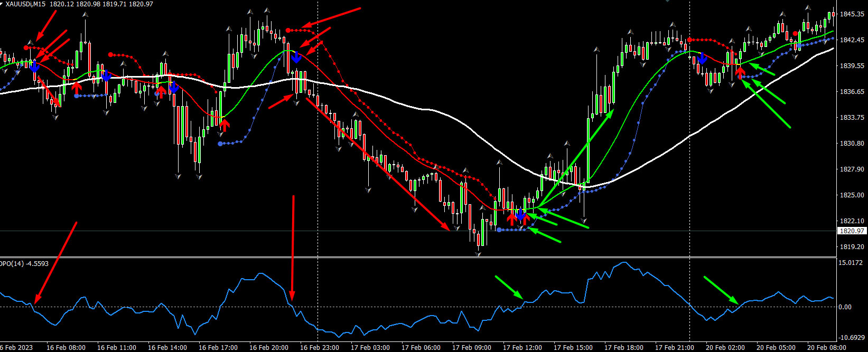Select the 17 Feb 18:00 time mark
Image resolution: width=868 pixels, height=352 pixels.
(x=624, y=348)
